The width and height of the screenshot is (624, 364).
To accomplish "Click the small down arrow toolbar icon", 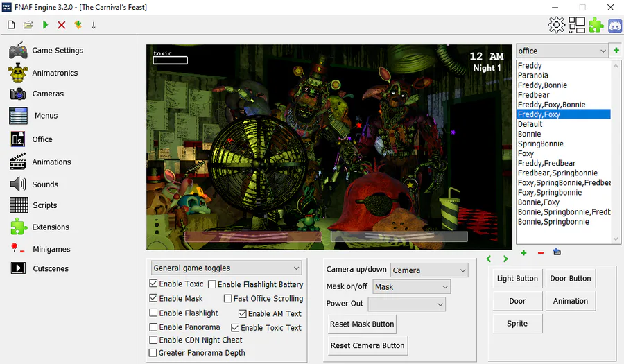I will pos(94,26).
